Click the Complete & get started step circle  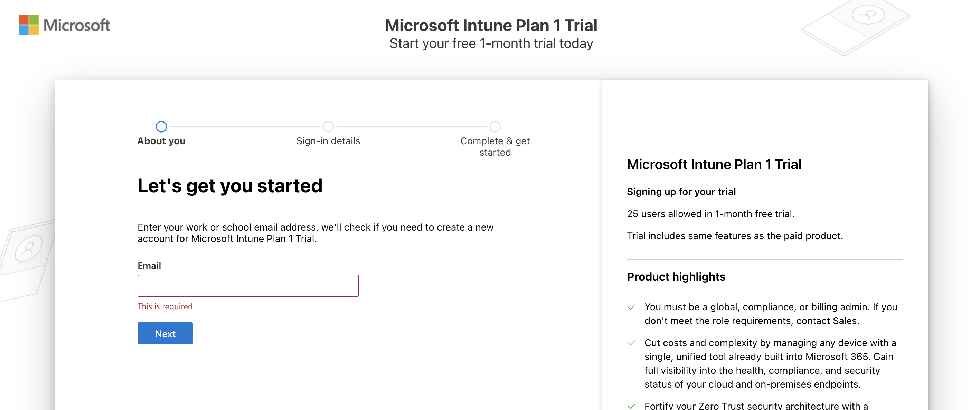click(x=494, y=127)
